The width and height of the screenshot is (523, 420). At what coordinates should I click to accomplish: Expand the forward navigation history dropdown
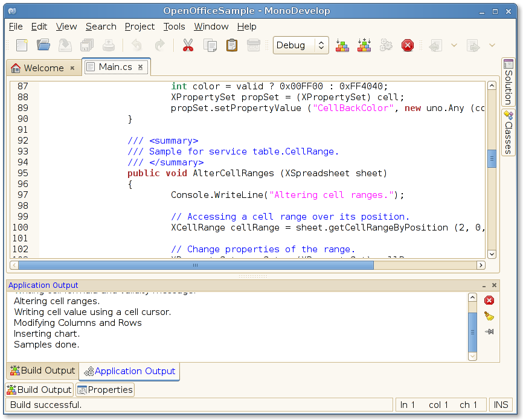tap(492, 45)
